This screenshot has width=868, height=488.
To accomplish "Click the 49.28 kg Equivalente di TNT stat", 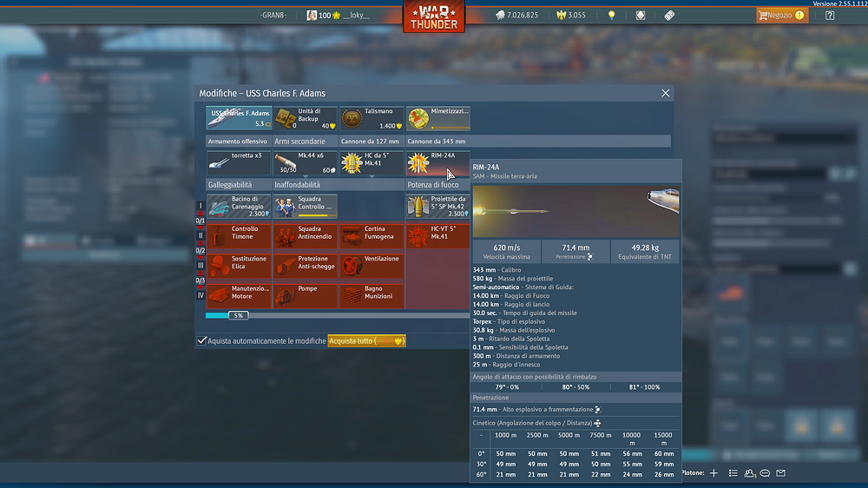I will 645,252.
